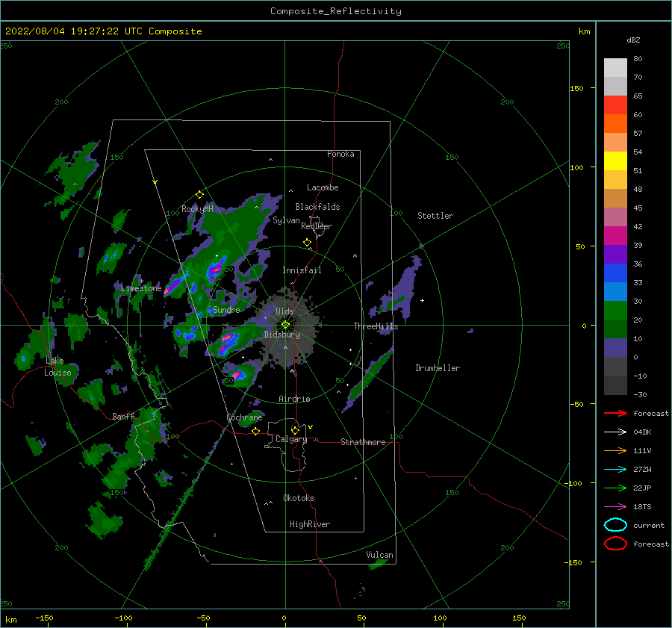Viewport: 672px width, 628px height.
Task: Click the Okotoks town label
Action: (299, 498)
